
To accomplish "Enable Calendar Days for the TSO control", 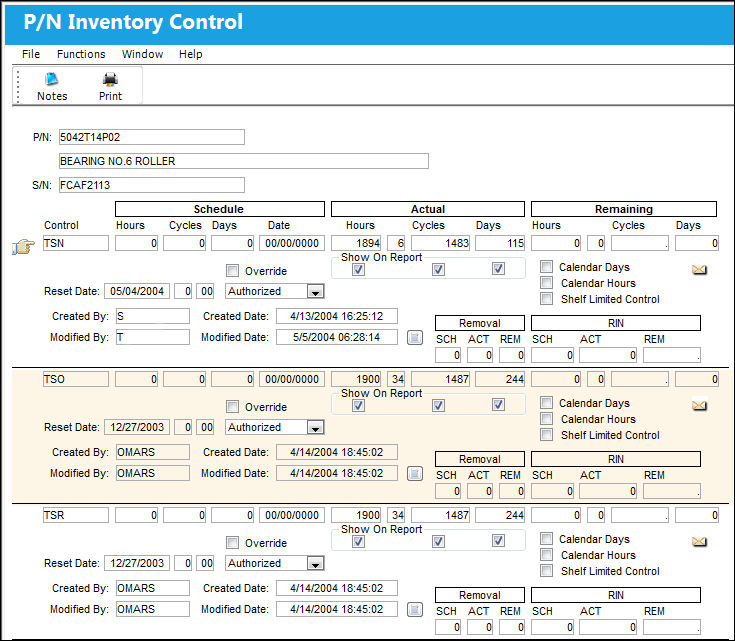I will pos(546,403).
